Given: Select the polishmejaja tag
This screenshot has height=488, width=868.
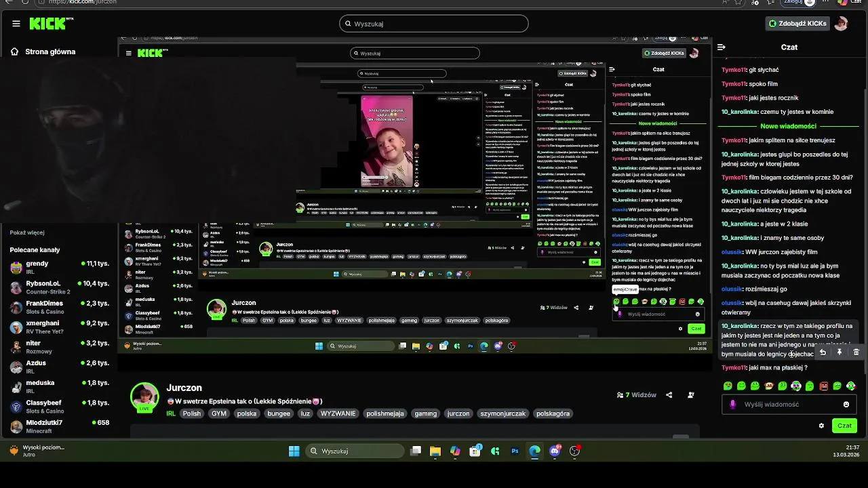Looking at the screenshot, I should [385, 413].
